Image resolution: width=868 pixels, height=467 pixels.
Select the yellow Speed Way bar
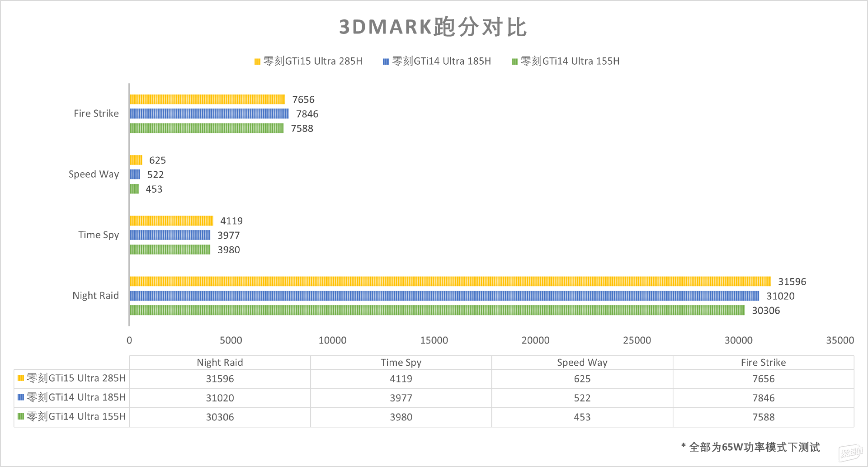[136, 160]
